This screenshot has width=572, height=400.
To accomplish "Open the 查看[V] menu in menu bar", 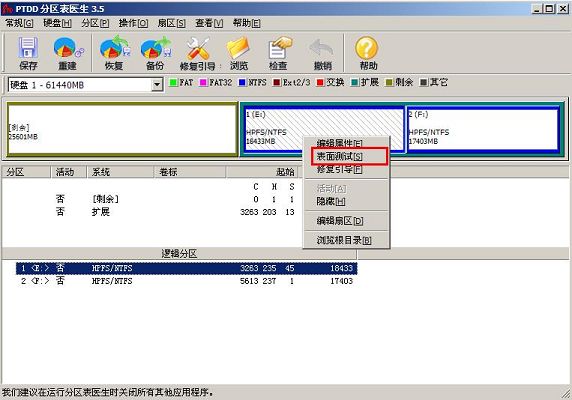I will 209,23.
